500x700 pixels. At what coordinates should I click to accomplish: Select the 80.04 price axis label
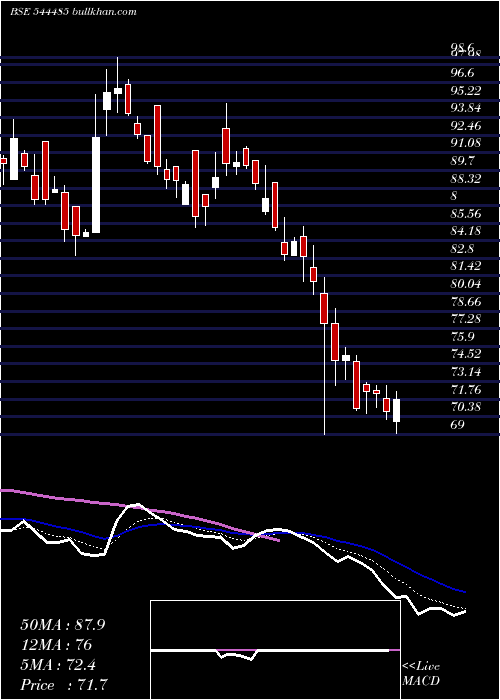point(466,284)
